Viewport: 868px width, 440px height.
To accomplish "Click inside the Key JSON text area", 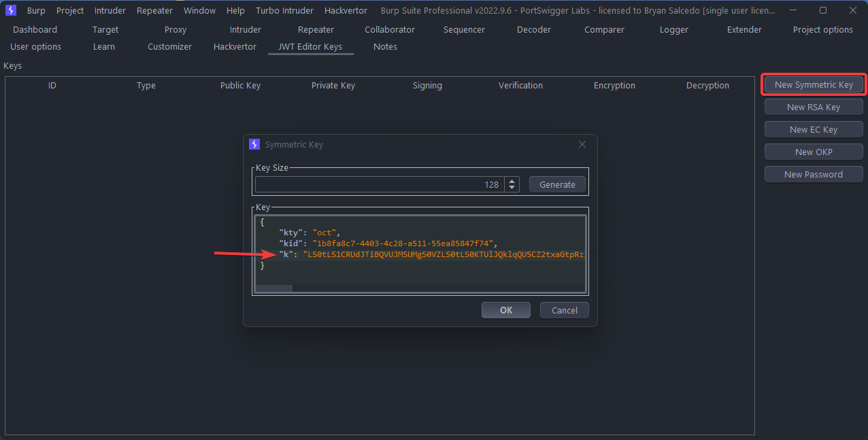I will coord(420,272).
